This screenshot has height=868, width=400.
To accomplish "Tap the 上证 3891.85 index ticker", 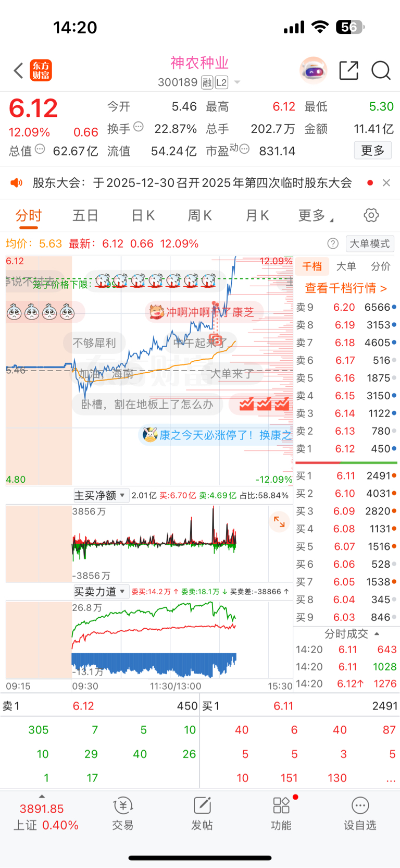I will coord(42,809).
